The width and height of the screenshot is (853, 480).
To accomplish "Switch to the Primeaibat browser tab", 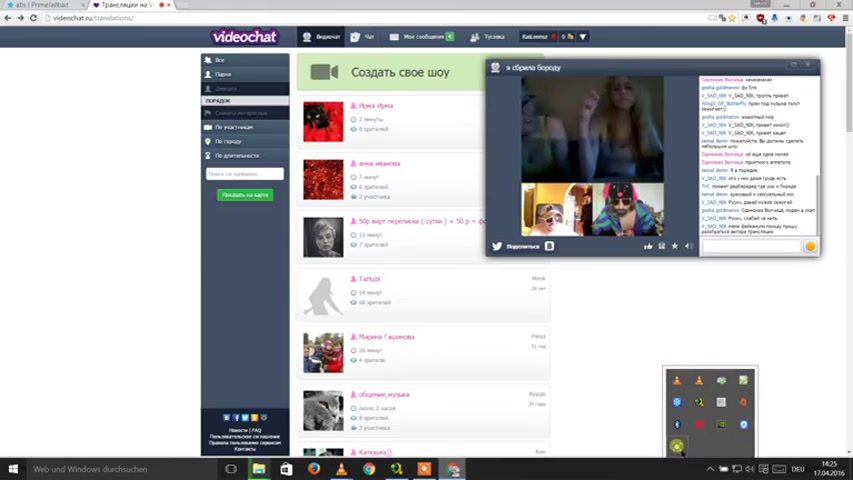I will 45,4.
